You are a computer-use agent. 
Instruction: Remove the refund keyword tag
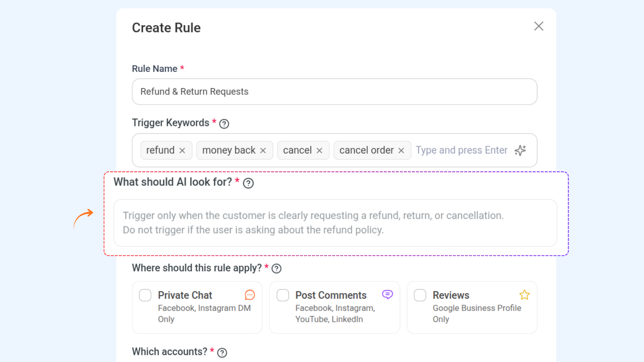pos(182,150)
